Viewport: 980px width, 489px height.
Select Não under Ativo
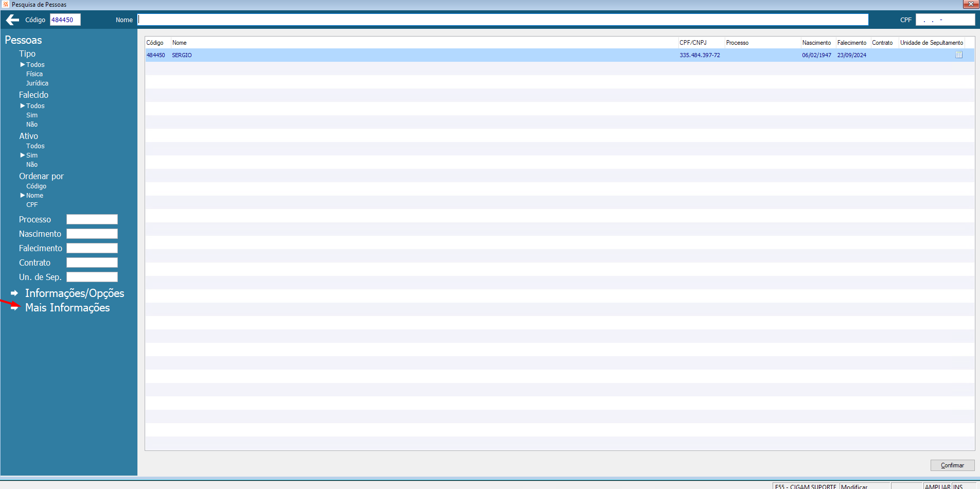tap(32, 165)
